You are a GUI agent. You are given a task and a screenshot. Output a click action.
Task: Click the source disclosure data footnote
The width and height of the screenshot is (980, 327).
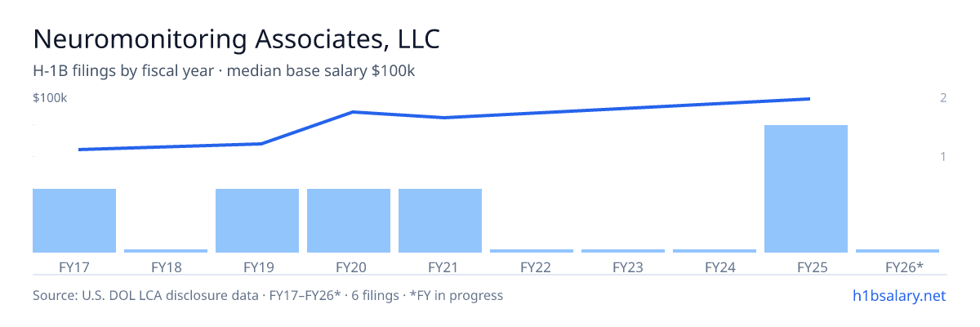click(268, 295)
